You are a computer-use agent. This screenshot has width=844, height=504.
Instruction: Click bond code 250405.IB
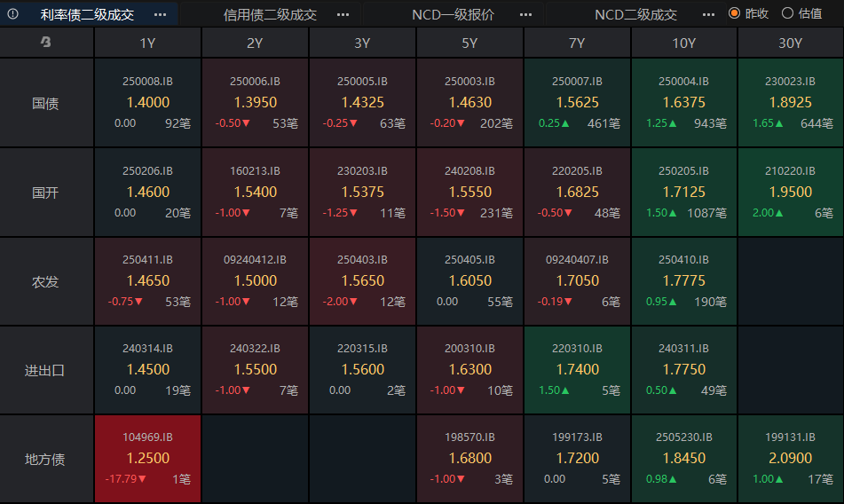pyautogui.click(x=469, y=259)
